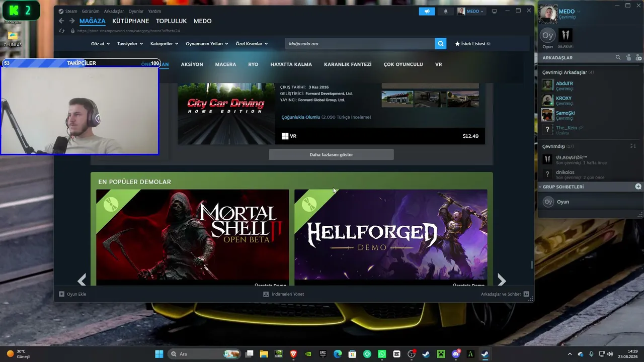Screen dimensions: 644x362
Task: Open Steam notifications bell
Action: point(445,11)
